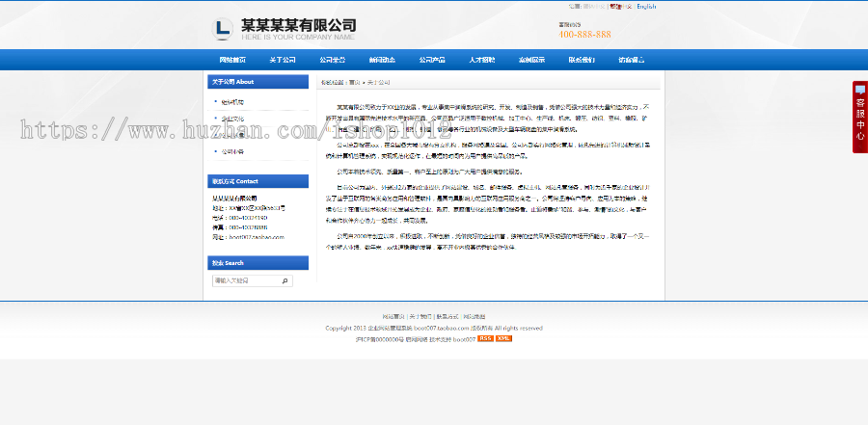Click the footer Copyright 2013 line
This screenshot has width=868, height=425.
[x=434, y=329]
